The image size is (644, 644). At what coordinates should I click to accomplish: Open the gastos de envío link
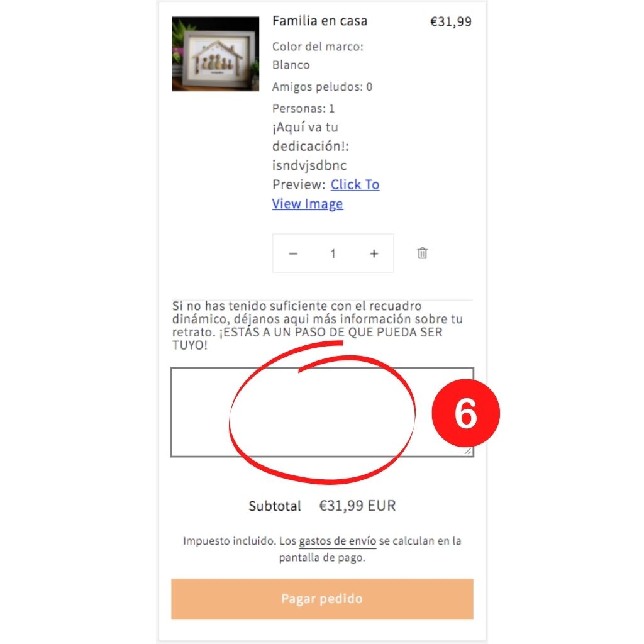click(x=337, y=541)
